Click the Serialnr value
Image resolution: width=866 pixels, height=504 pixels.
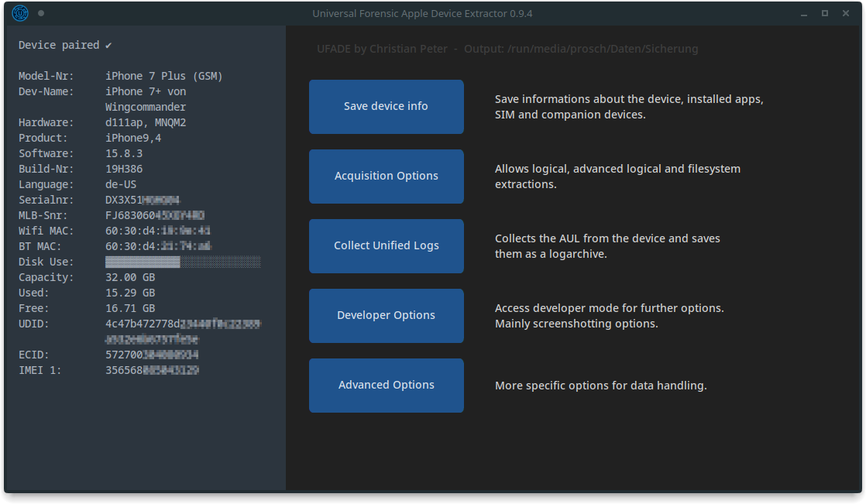[x=143, y=200]
